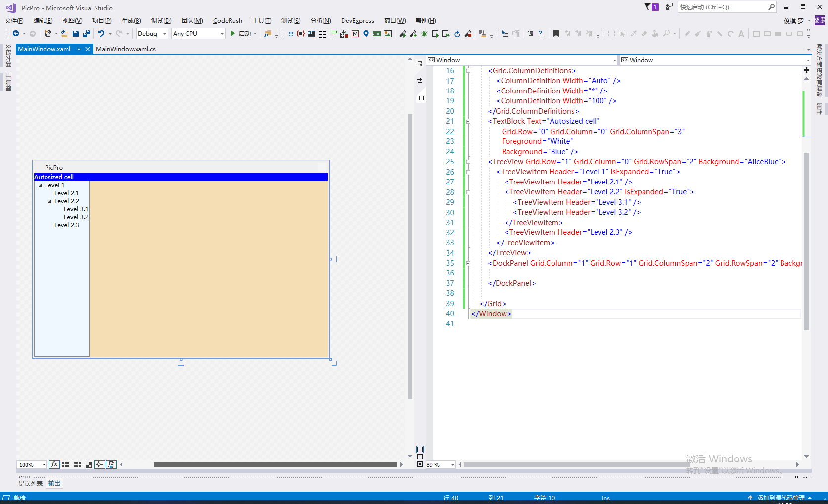This screenshot has height=504, width=828.
Task: Open the Debug configuration dropdown
Action: tap(152, 34)
